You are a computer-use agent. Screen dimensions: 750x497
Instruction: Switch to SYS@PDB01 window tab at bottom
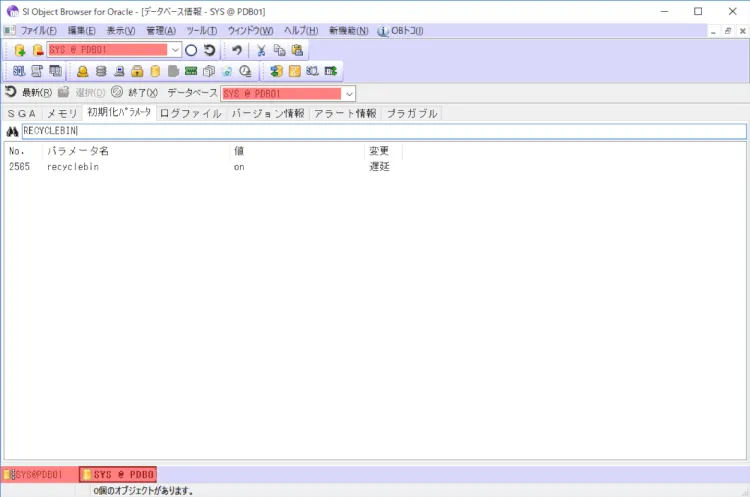39,475
